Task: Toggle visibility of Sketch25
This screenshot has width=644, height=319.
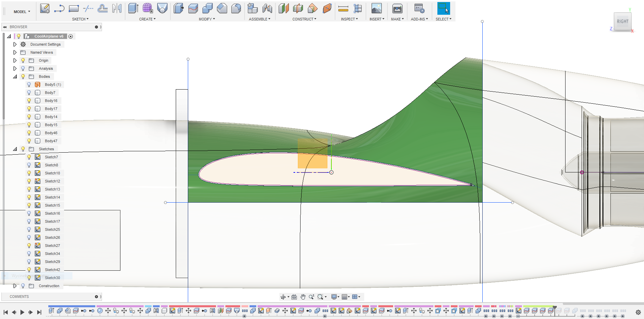Action: [x=29, y=229]
